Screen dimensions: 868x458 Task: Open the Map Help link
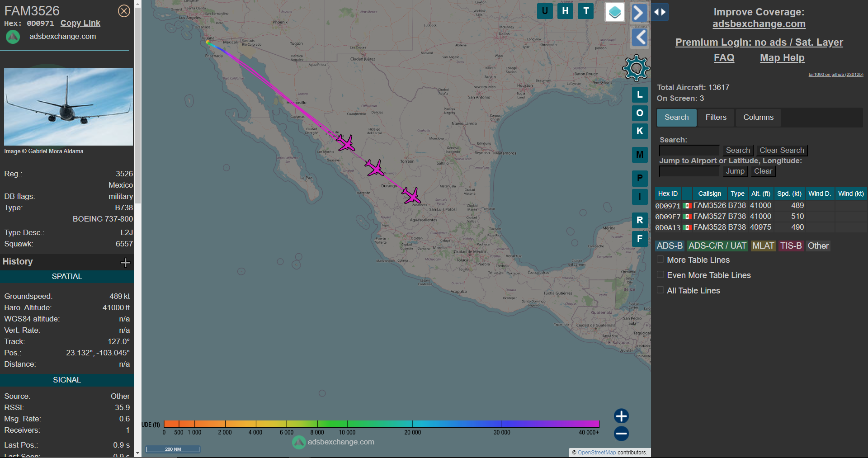tap(782, 58)
